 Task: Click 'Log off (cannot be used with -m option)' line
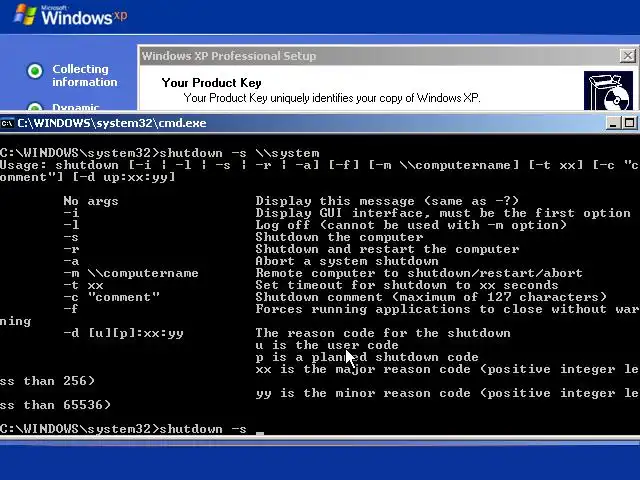click(x=411, y=225)
